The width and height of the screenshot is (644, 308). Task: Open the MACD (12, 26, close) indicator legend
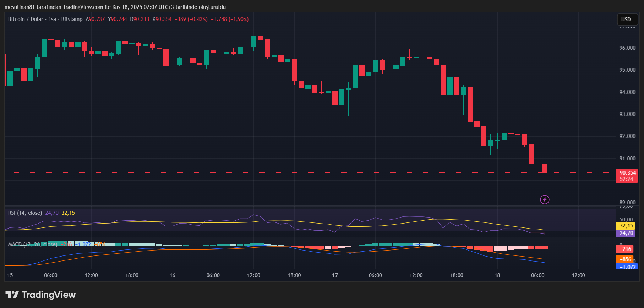pos(32,244)
